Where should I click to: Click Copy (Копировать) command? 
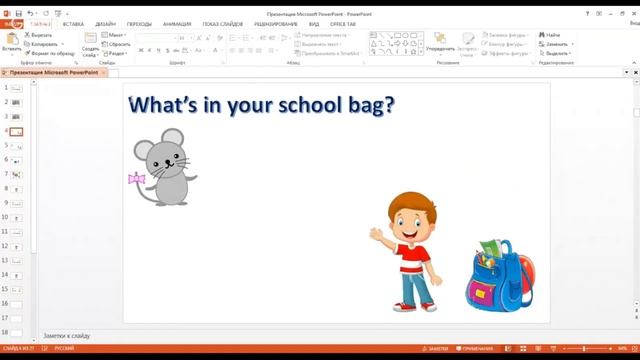coord(41,44)
